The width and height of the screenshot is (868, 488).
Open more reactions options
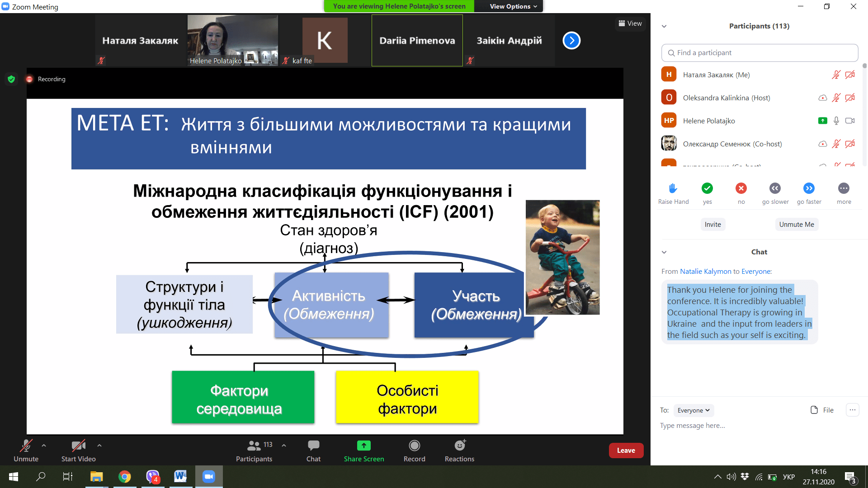844,188
